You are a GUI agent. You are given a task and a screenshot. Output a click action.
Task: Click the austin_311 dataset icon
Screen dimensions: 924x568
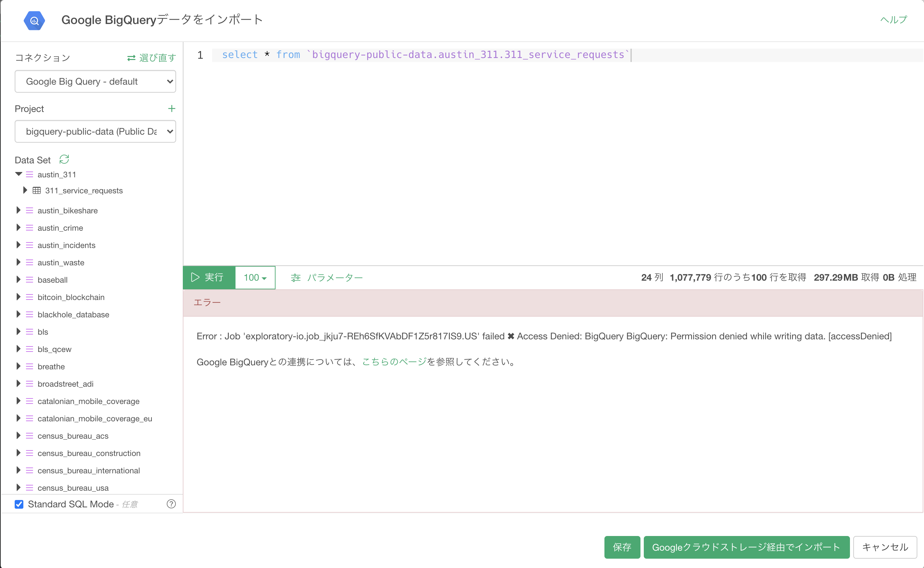[30, 174]
